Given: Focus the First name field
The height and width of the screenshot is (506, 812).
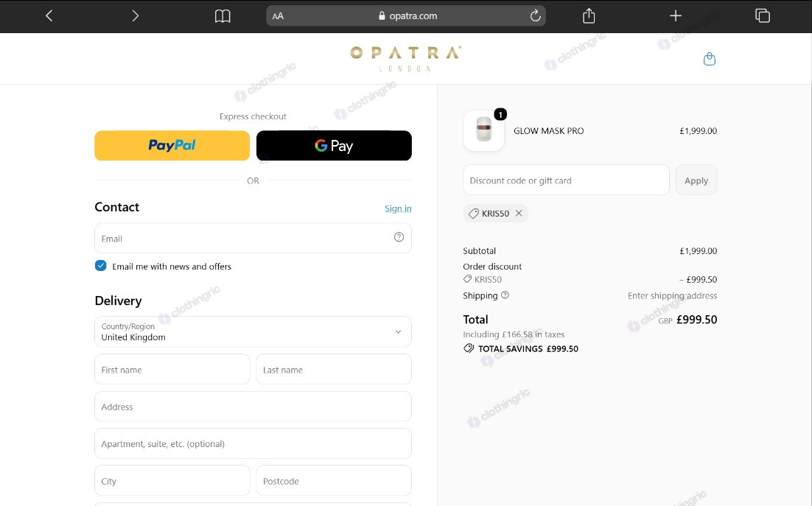Looking at the screenshot, I should [172, 370].
